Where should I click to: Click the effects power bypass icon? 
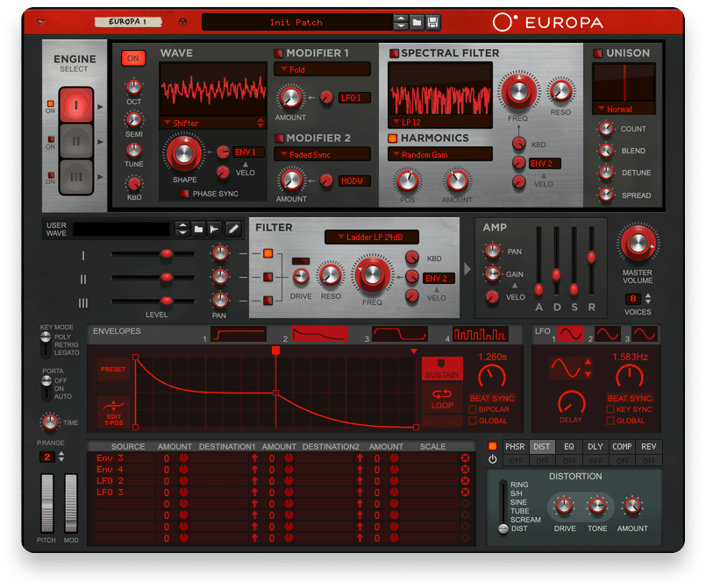(x=493, y=459)
